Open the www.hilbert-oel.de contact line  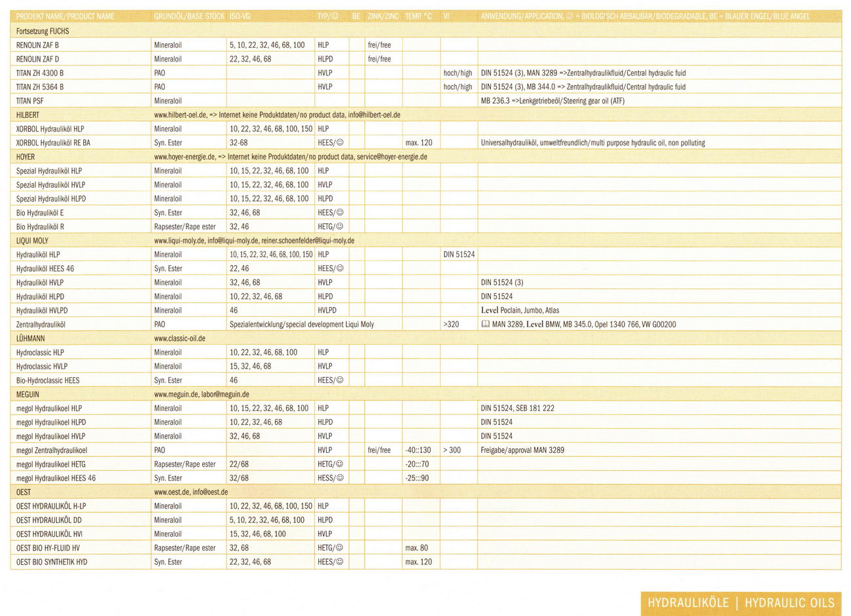(277, 115)
